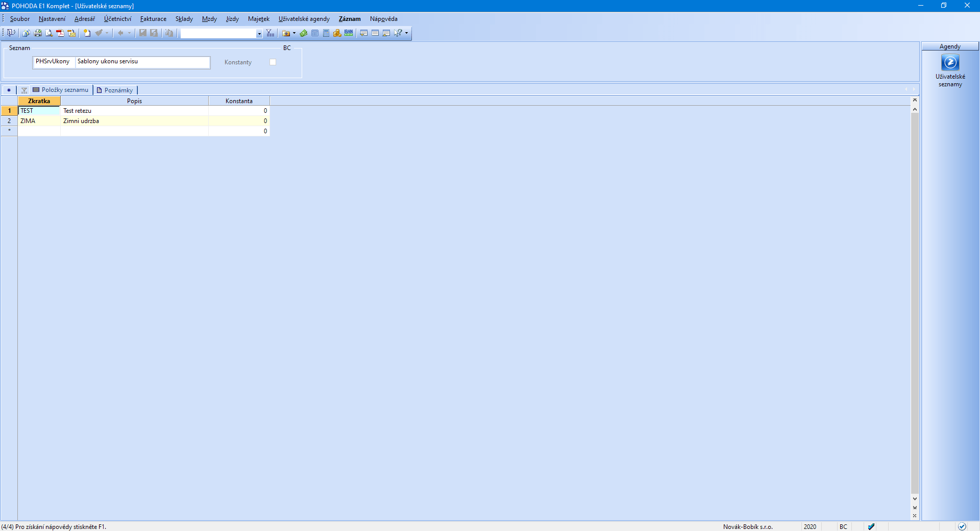Click the first panel layout icon

[x=364, y=33]
